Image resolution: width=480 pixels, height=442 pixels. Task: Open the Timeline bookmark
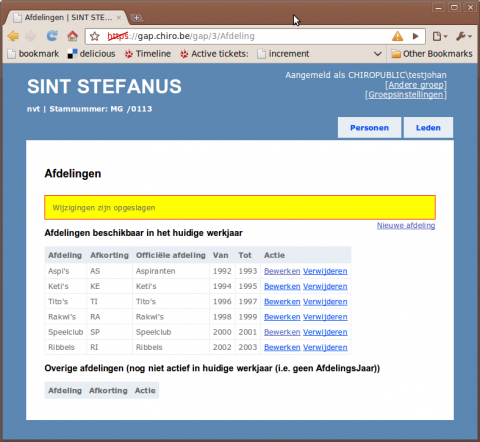147,54
